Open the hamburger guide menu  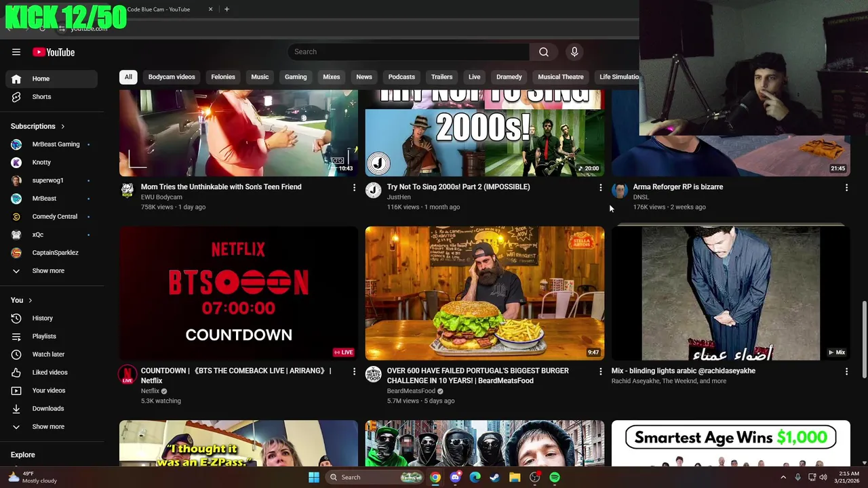[16, 52]
